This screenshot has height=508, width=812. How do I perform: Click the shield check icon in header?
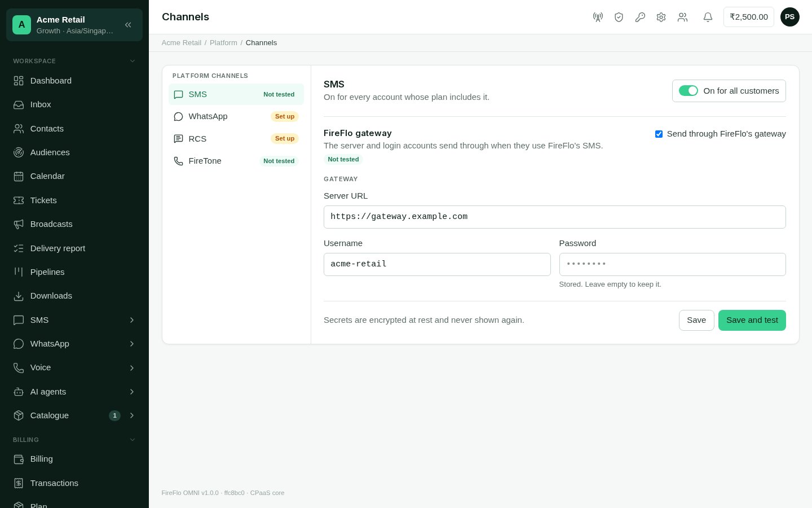pyautogui.click(x=619, y=17)
